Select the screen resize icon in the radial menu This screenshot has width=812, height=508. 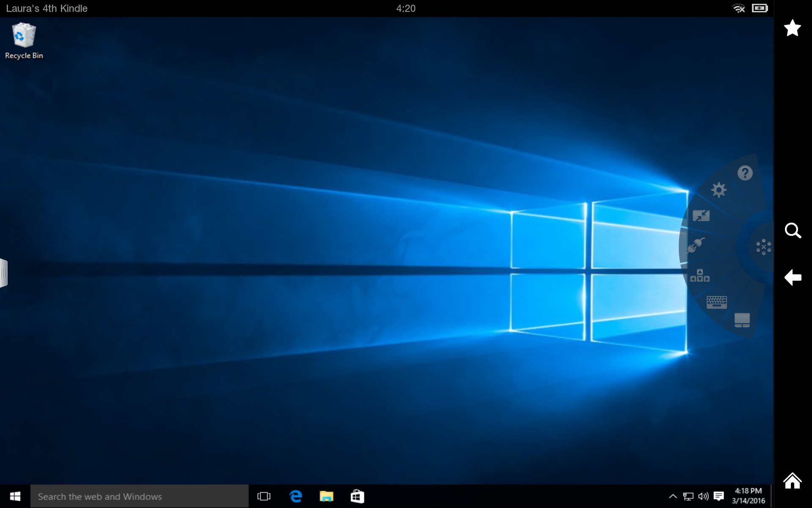click(x=701, y=215)
